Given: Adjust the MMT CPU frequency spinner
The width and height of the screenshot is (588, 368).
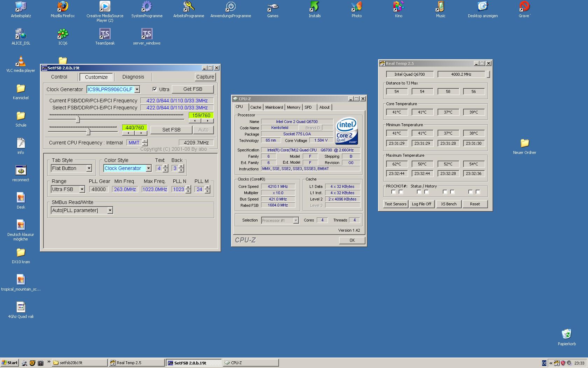Looking at the screenshot, I should (x=145, y=143).
